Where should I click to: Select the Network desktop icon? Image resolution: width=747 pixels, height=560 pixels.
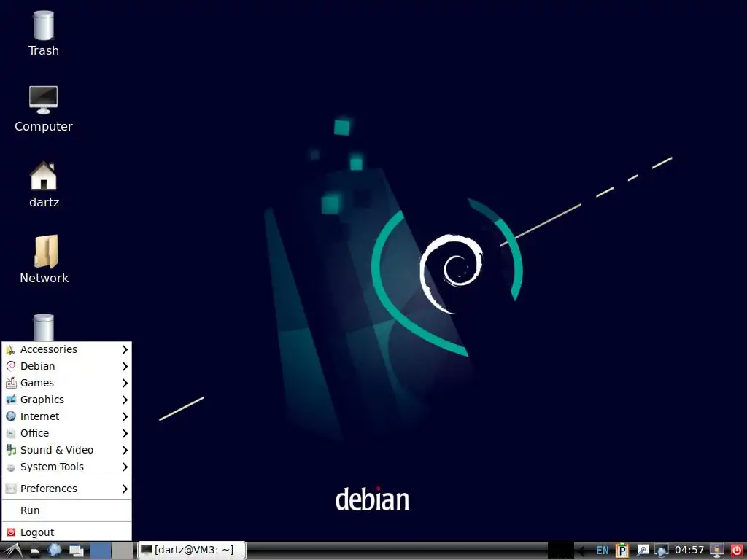44,260
